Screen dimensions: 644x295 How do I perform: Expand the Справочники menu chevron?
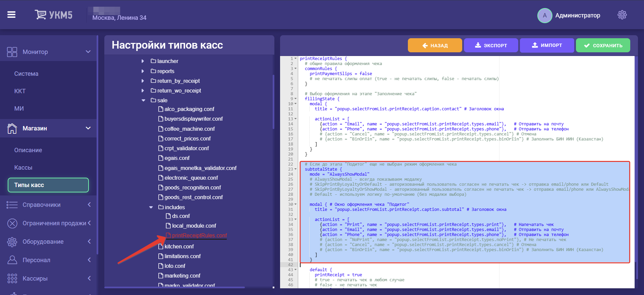pos(89,204)
